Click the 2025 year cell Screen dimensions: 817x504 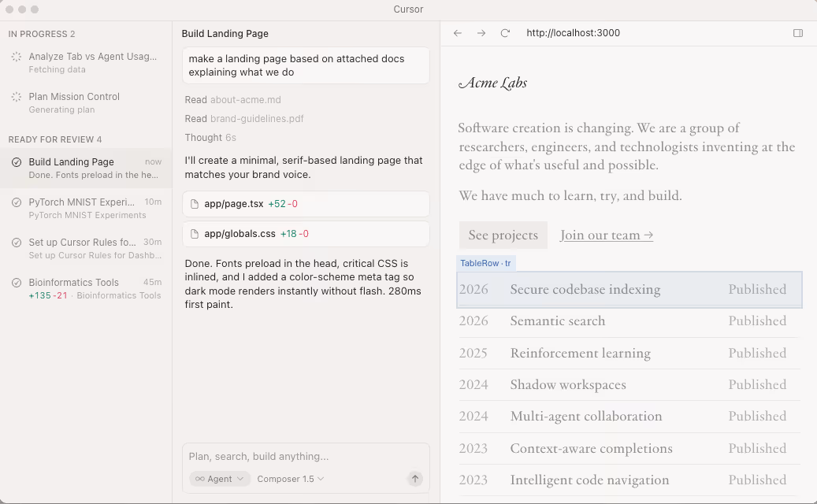[x=473, y=354]
